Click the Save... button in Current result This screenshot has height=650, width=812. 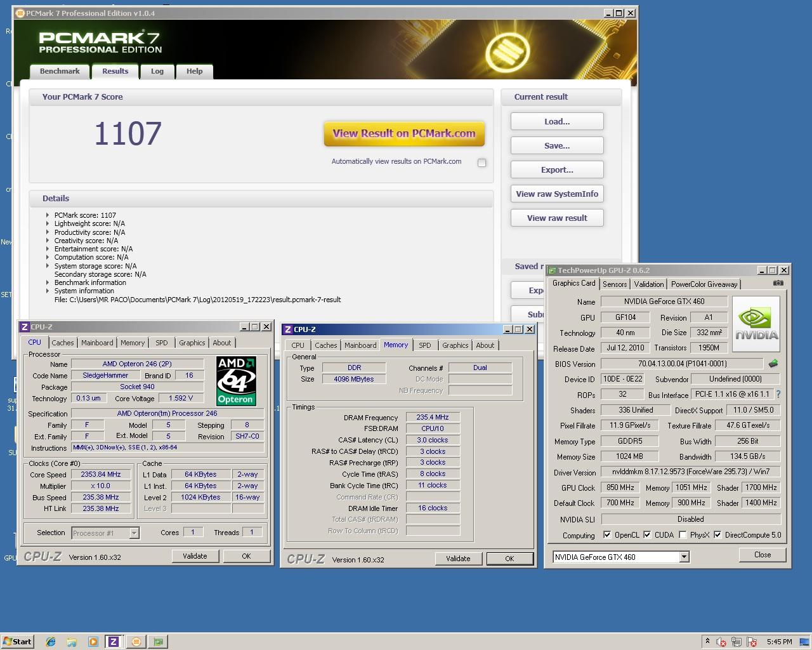tap(557, 146)
